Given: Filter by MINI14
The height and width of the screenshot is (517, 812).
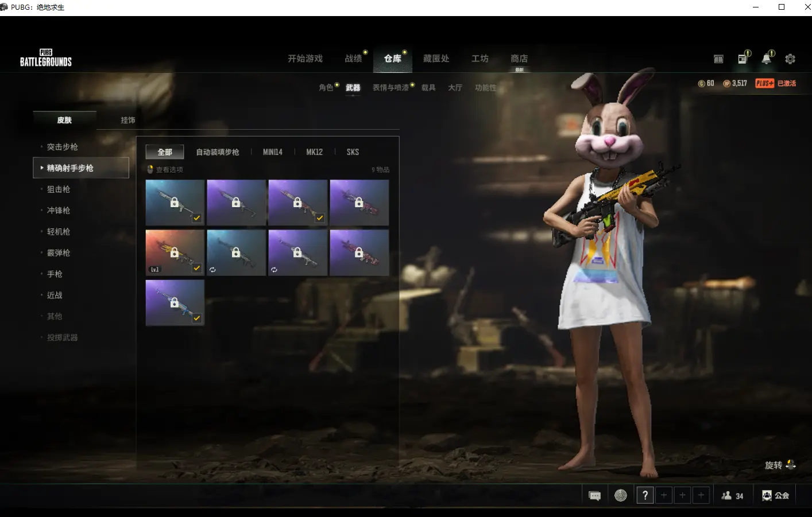Looking at the screenshot, I should [273, 152].
